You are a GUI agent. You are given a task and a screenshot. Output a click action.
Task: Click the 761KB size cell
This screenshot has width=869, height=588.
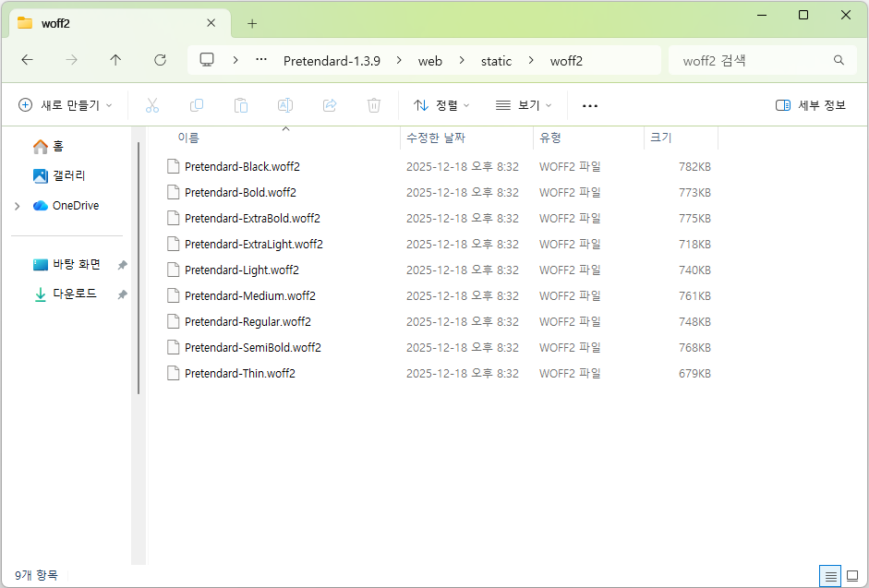pyautogui.click(x=694, y=296)
